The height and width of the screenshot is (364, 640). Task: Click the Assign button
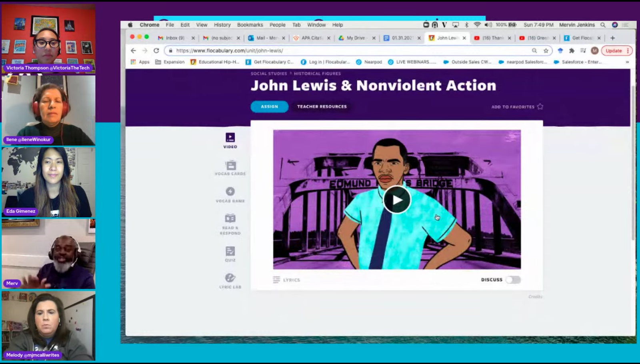(x=269, y=107)
